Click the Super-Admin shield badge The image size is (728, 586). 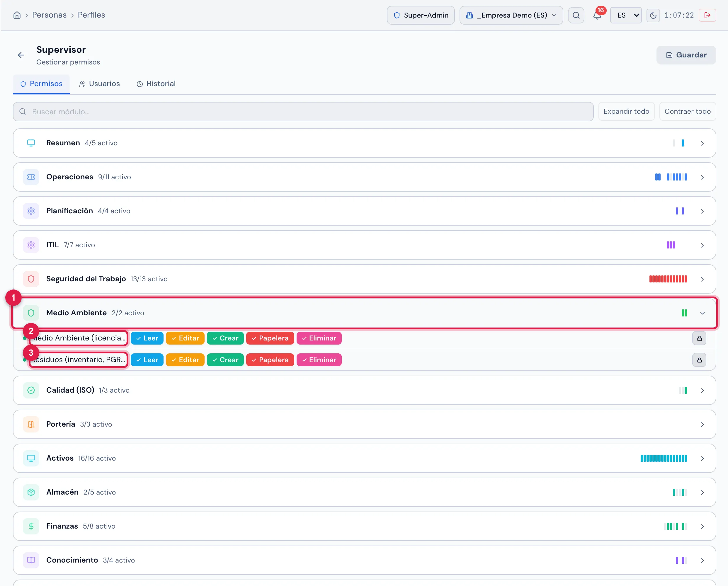(421, 15)
